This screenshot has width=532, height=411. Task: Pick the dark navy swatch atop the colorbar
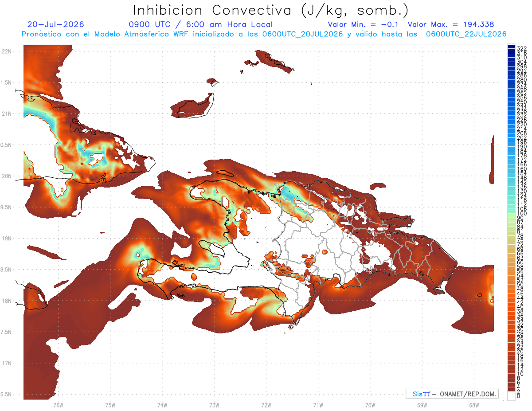511,47
